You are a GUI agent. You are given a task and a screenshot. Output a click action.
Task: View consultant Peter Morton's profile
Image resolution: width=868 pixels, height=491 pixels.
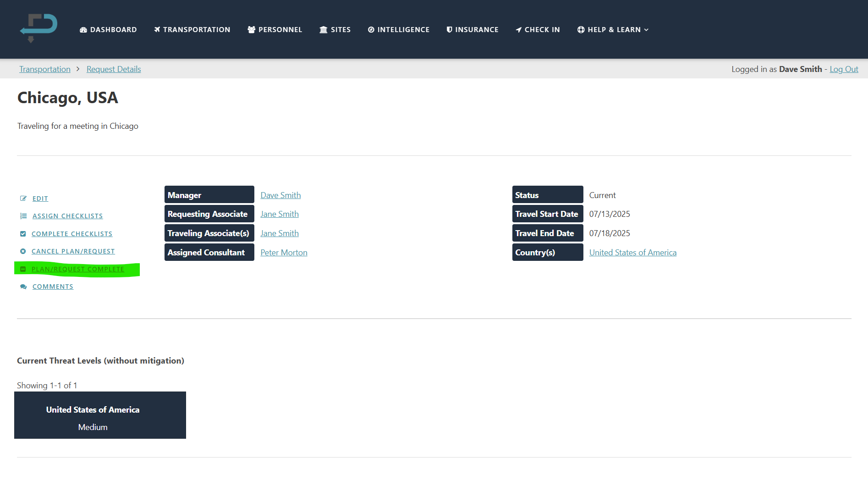point(284,253)
